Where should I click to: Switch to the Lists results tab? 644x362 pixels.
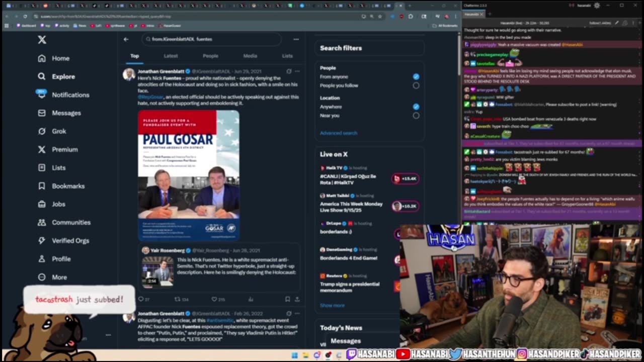(287, 56)
